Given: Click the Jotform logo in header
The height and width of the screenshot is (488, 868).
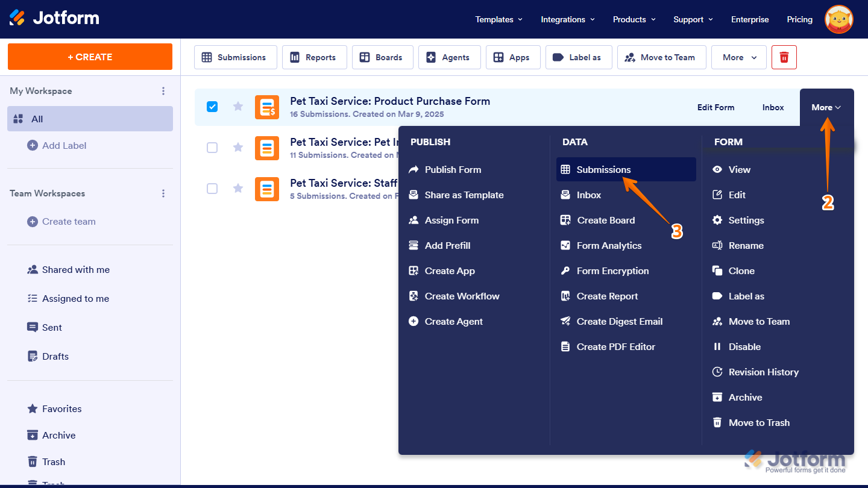Looking at the screenshot, I should [x=54, y=18].
